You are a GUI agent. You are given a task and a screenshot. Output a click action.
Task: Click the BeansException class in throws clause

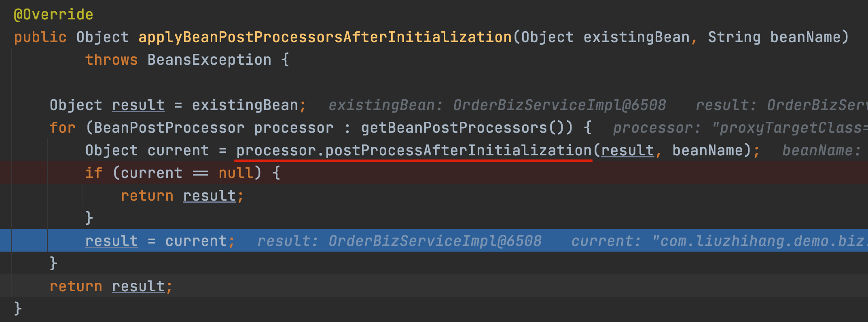[x=210, y=60]
